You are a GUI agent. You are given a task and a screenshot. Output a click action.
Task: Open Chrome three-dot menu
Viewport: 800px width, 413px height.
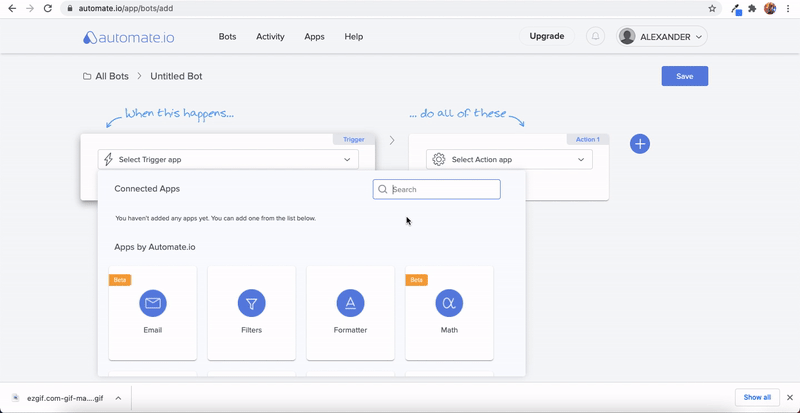pyautogui.click(x=788, y=9)
